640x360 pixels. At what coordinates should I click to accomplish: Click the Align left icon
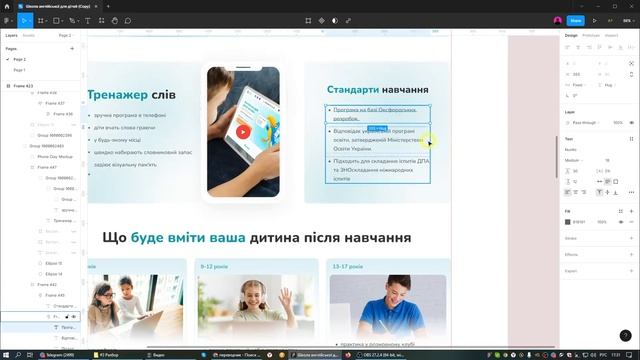click(567, 48)
